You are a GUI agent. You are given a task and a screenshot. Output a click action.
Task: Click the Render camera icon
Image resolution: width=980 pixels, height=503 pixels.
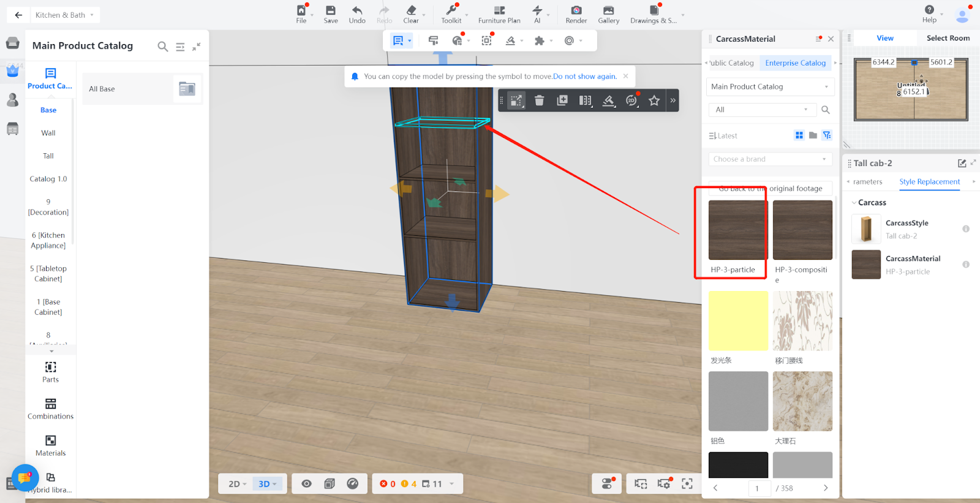pos(576,10)
